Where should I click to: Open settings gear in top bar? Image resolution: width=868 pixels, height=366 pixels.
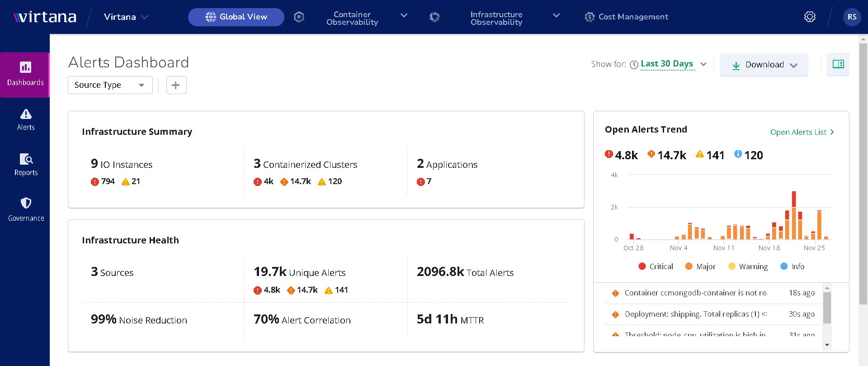click(810, 17)
